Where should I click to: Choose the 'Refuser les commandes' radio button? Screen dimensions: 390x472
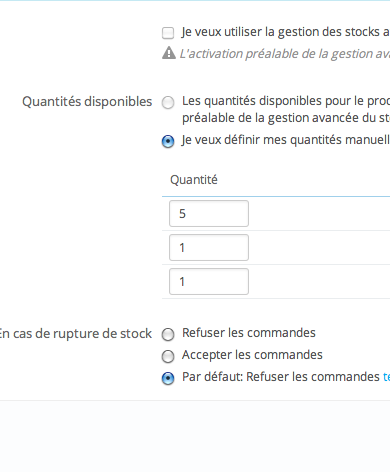tap(168, 334)
